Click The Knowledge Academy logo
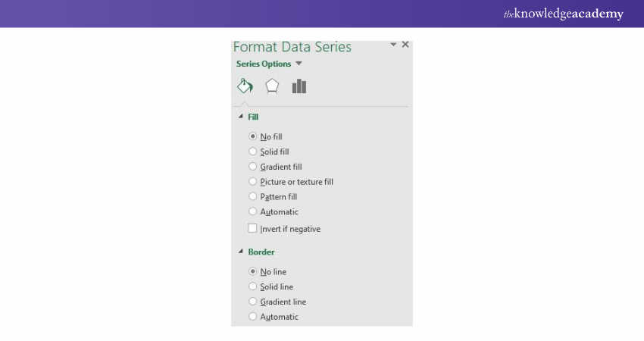Screen dimensions: 644x341 (x=563, y=14)
